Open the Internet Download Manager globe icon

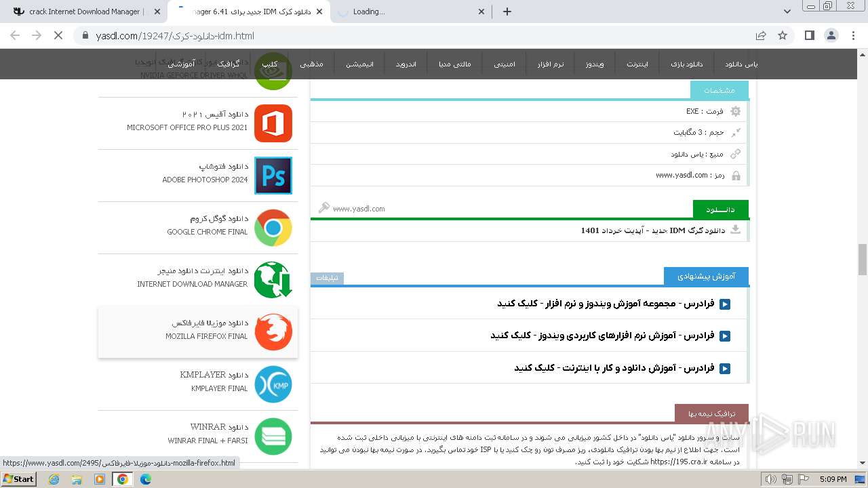[273, 280]
